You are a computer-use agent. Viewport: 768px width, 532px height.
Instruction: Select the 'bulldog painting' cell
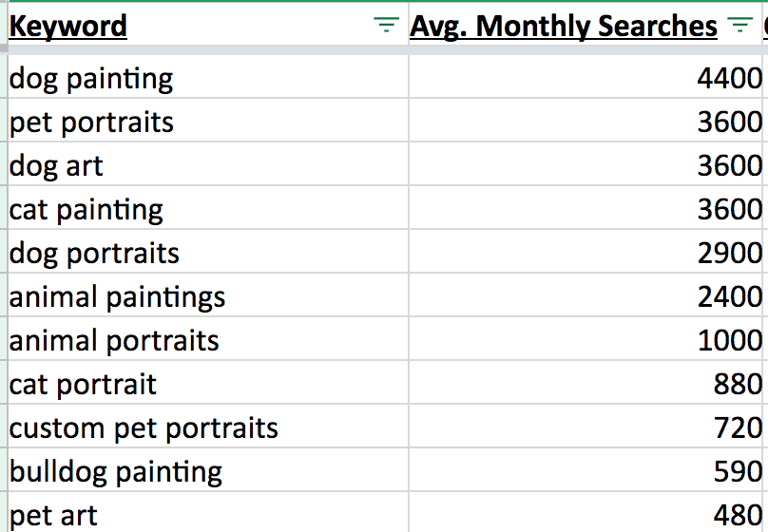(208, 470)
